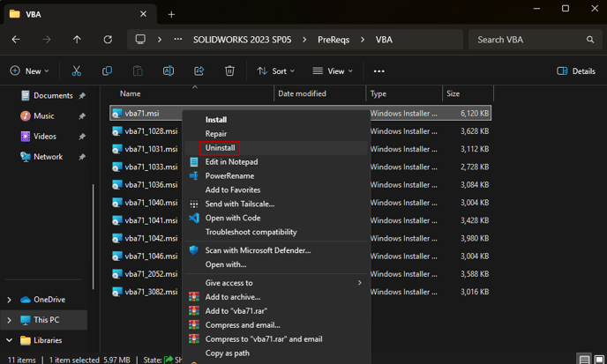The width and height of the screenshot is (607, 364).
Task: Click the PC monitor icon in address bar
Action: 140,40
